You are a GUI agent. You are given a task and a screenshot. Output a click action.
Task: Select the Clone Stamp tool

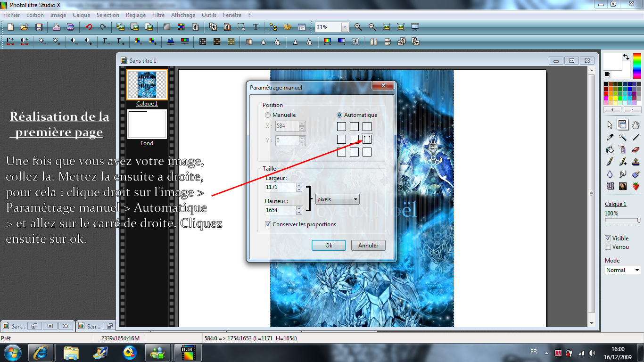[636, 162]
